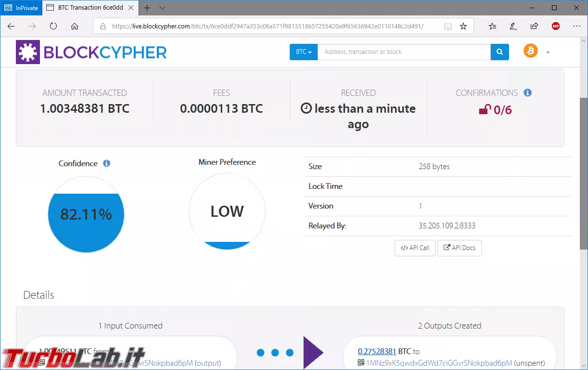Click the browser Back arrow
This screenshot has height=370, width=588.
point(11,26)
